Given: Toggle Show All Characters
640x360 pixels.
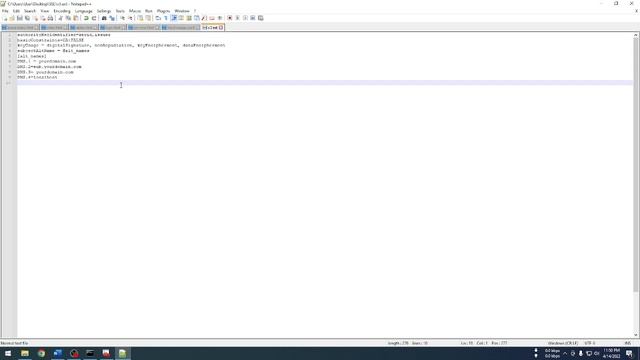Looking at the screenshot, I should tap(166, 18).
